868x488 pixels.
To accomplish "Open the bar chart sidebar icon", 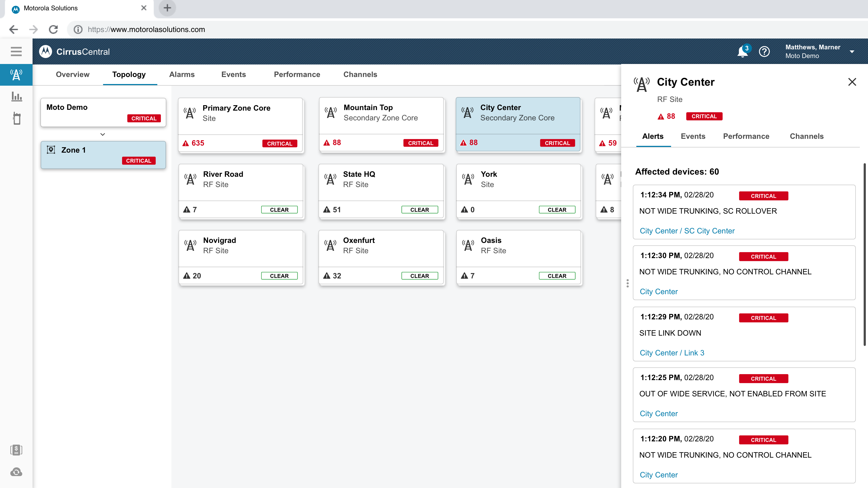I will click(x=16, y=97).
